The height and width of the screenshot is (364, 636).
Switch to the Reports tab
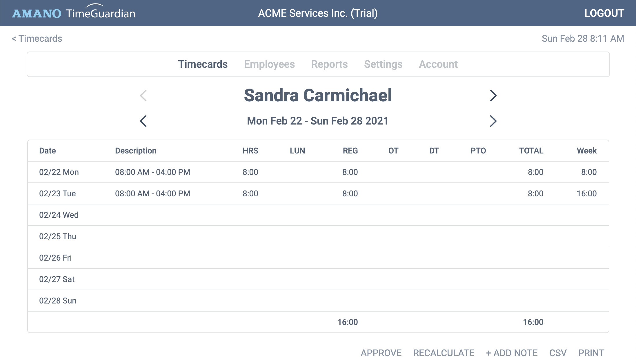tap(329, 64)
